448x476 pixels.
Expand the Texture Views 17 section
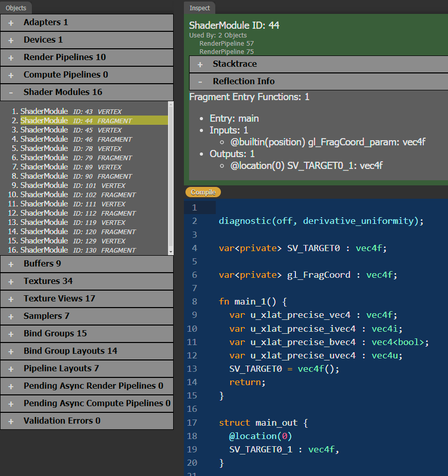pyautogui.click(x=87, y=298)
